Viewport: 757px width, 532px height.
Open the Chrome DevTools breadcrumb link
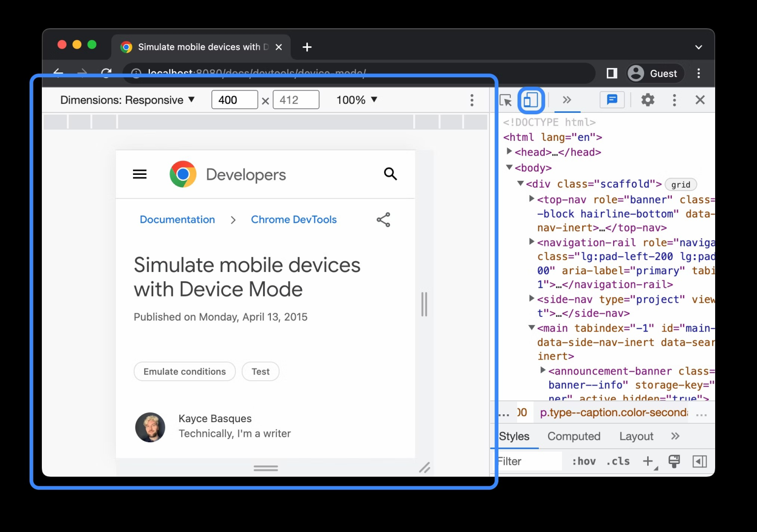pos(294,220)
